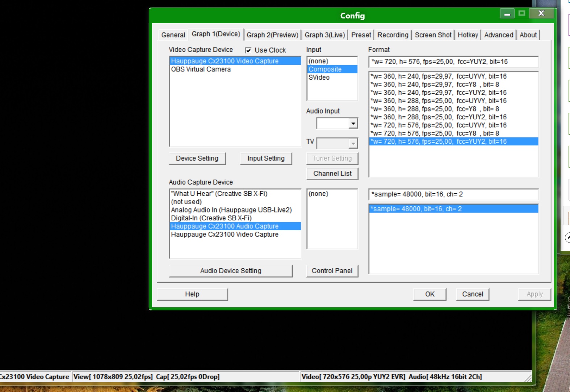The width and height of the screenshot is (570, 392).
Task: Switch to the Preset tab
Action: pyautogui.click(x=361, y=35)
